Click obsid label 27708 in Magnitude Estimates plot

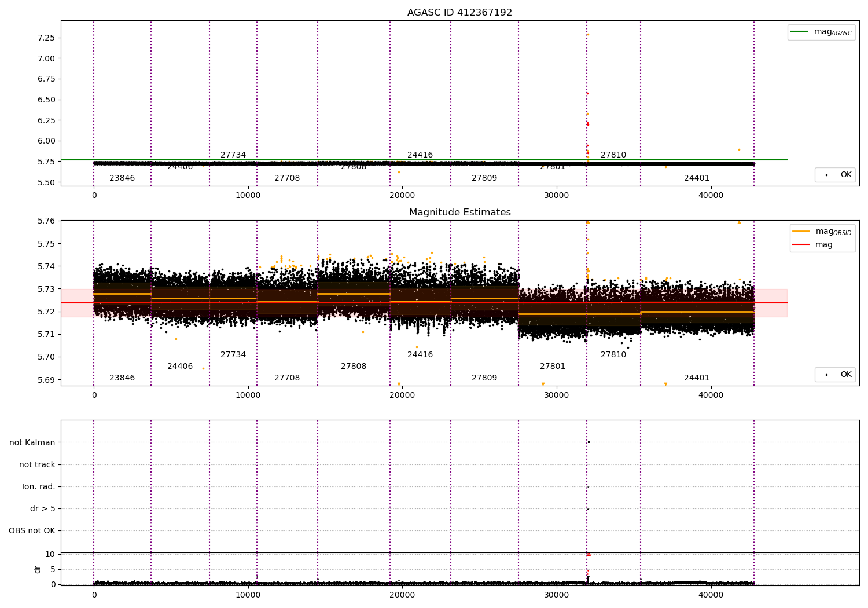click(287, 378)
